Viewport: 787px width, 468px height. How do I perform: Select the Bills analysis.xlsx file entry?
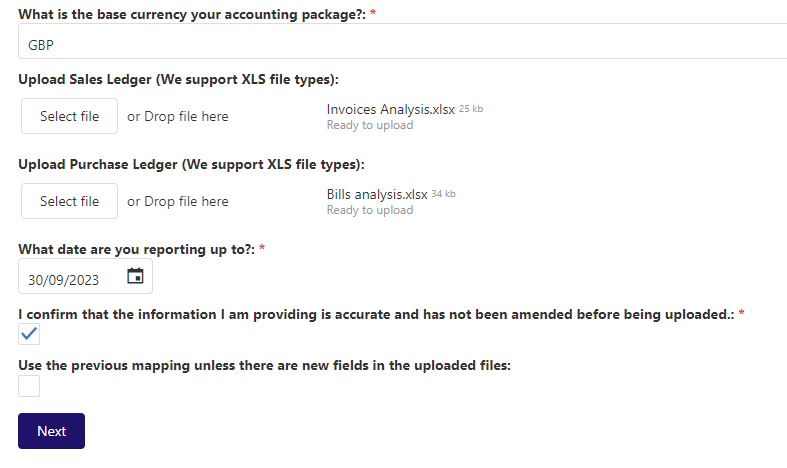[x=377, y=194]
